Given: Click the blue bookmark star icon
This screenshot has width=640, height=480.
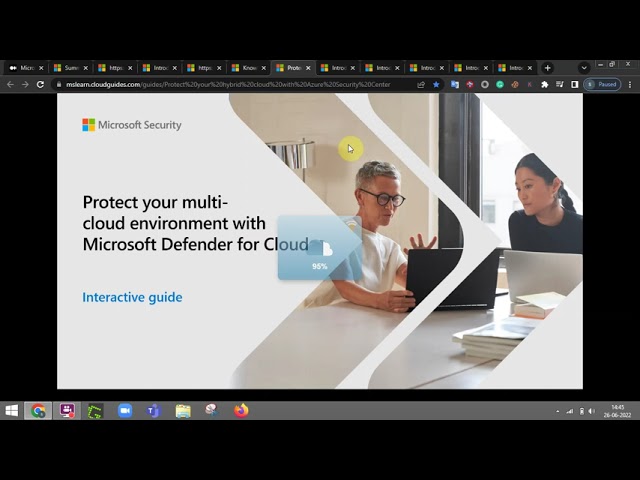Looking at the screenshot, I should 436,84.
